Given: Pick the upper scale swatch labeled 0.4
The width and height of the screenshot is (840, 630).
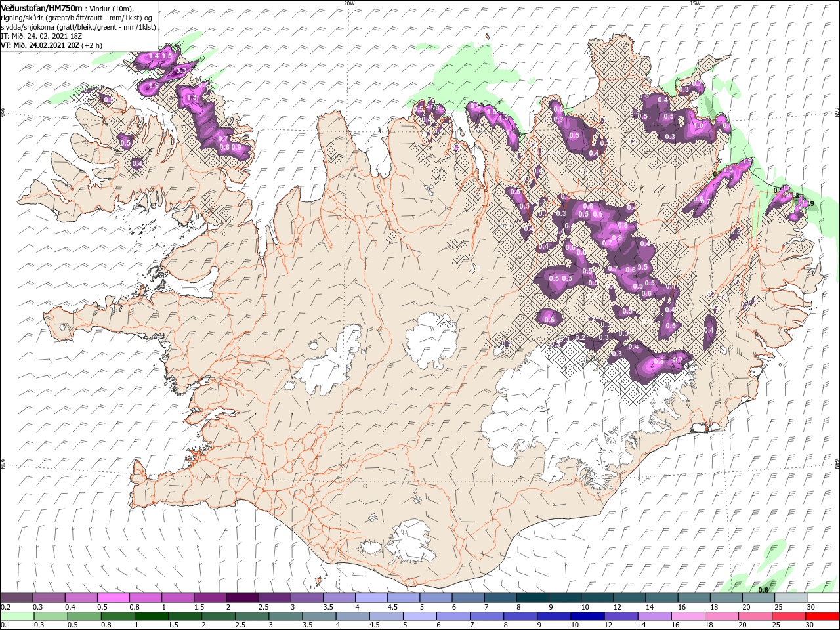Looking at the screenshot, I should coord(81,598).
